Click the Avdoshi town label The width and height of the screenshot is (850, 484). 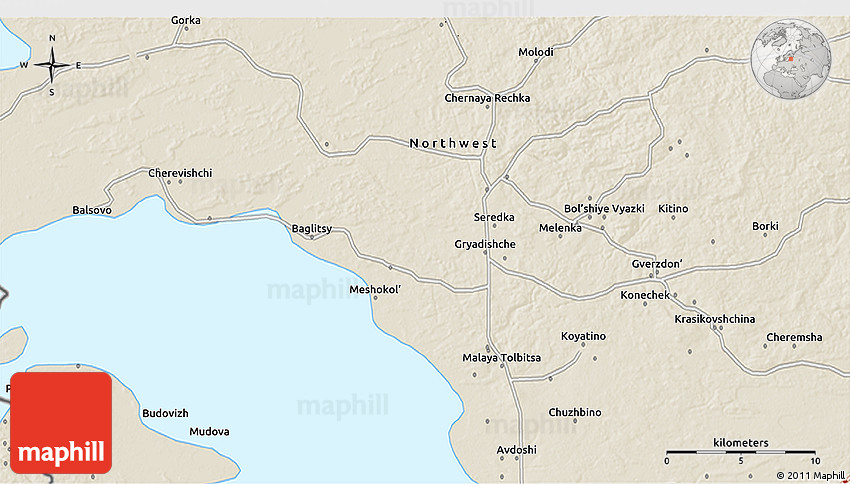pos(517,449)
